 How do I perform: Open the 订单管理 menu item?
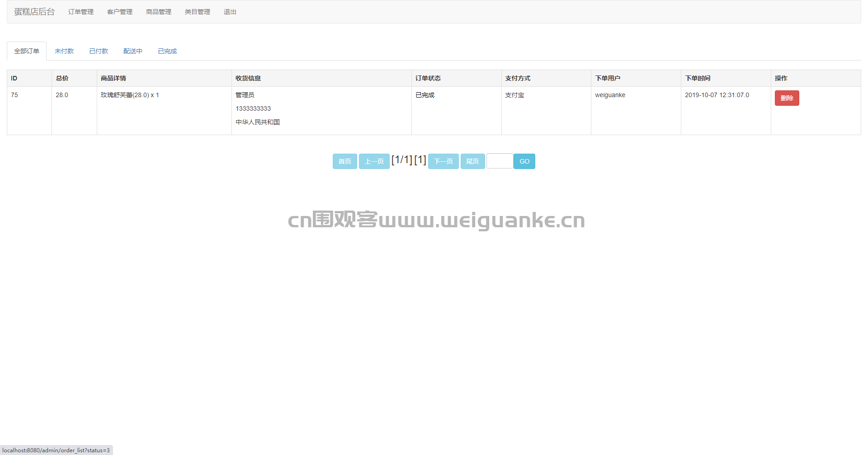(81, 12)
